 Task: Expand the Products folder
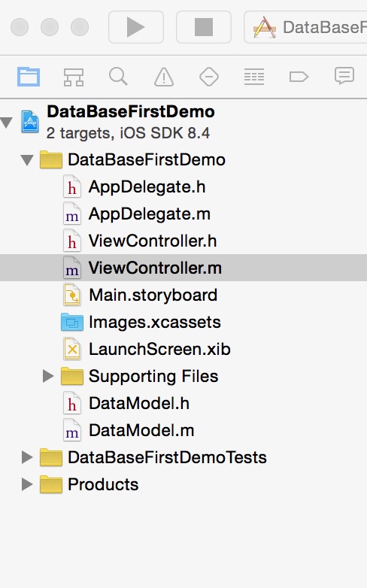pos(27,484)
